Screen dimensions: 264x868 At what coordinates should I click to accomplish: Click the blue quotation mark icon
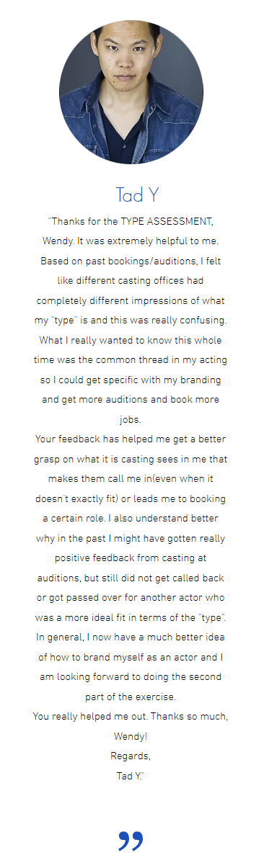click(x=131, y=840)
